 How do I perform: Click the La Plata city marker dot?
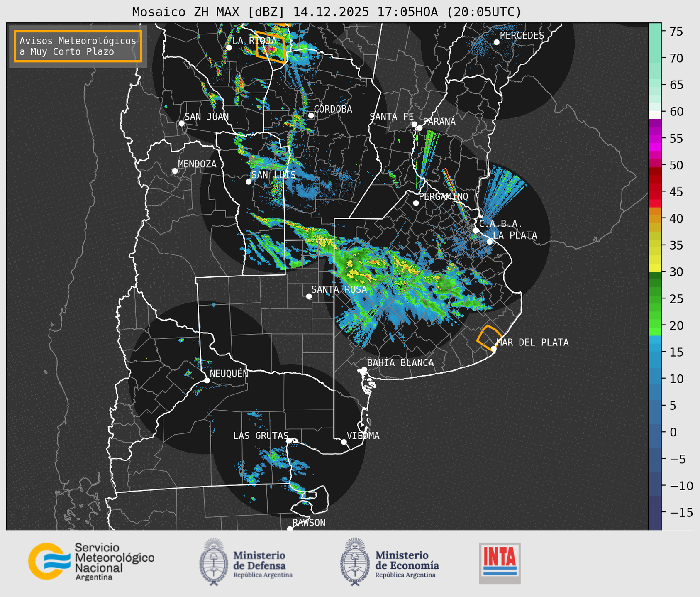click(490, 242)
